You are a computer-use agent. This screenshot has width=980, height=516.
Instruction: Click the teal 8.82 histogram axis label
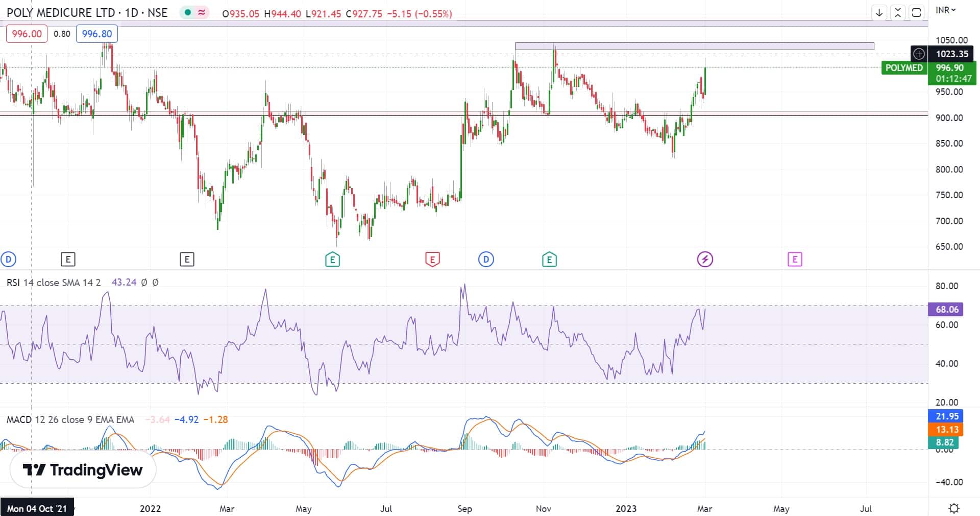(x=944, y=442)
